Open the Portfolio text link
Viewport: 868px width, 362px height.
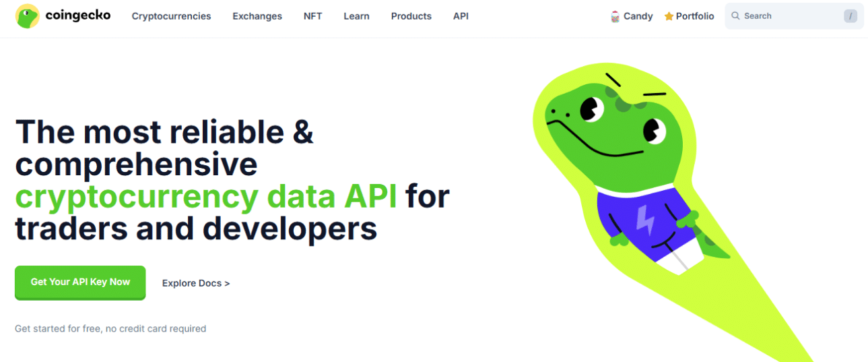point(695,16)
